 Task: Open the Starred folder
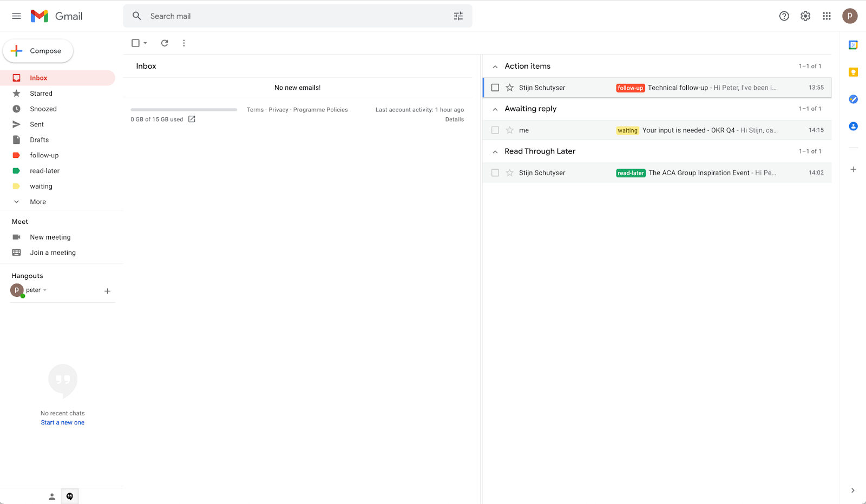tap(41, 94)
